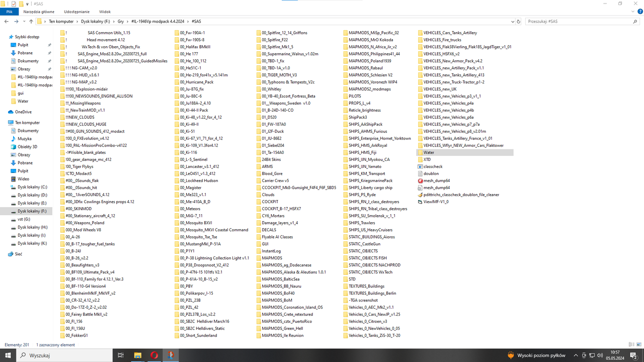Open the classcheck application file
The height and width of the screenshot is (362, 644).
coord(430,166)
